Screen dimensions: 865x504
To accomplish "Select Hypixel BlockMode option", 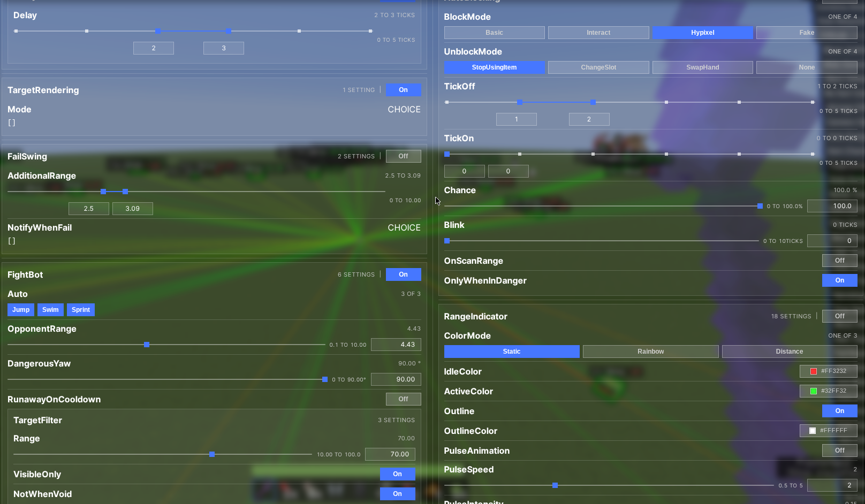I will (x=702, y=33).
